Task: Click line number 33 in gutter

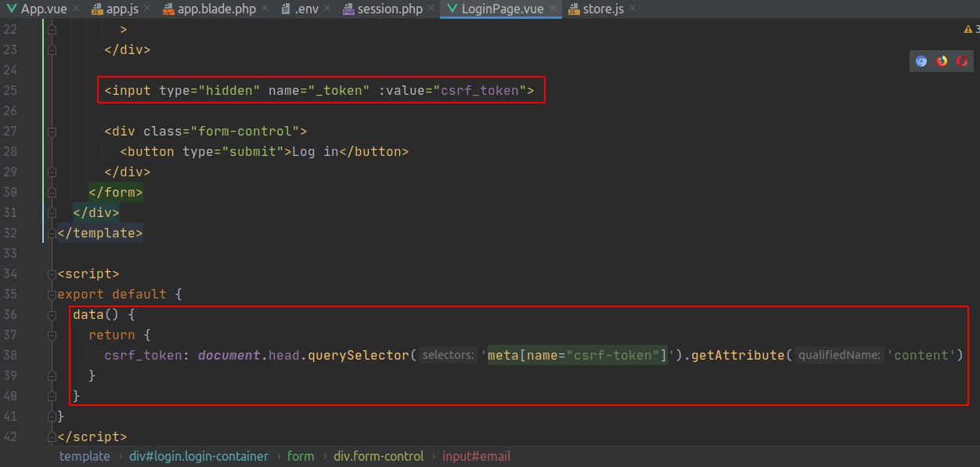Action: [10, 253]
